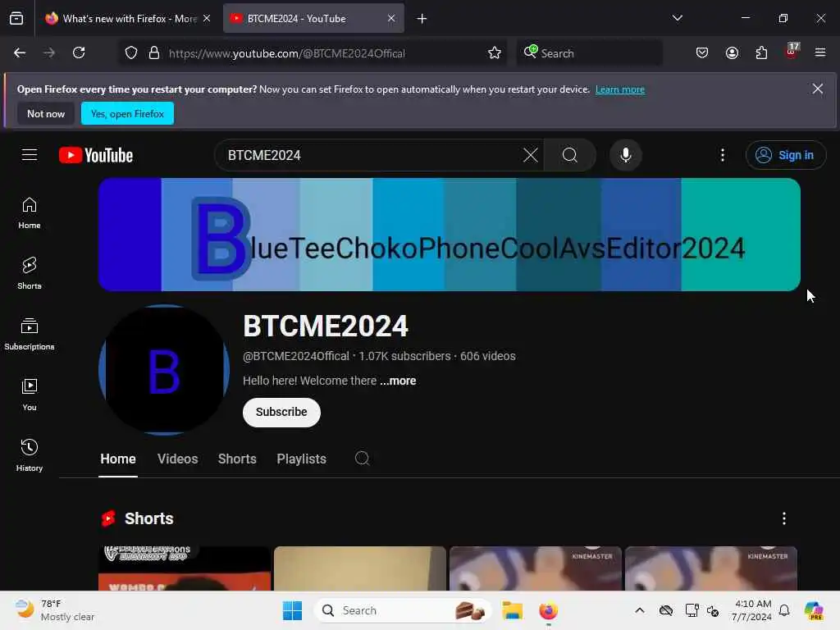This screenshot has height=630, width=840.
Task: Open the Save to Pocket icon
Action: [x=702, y=52]
